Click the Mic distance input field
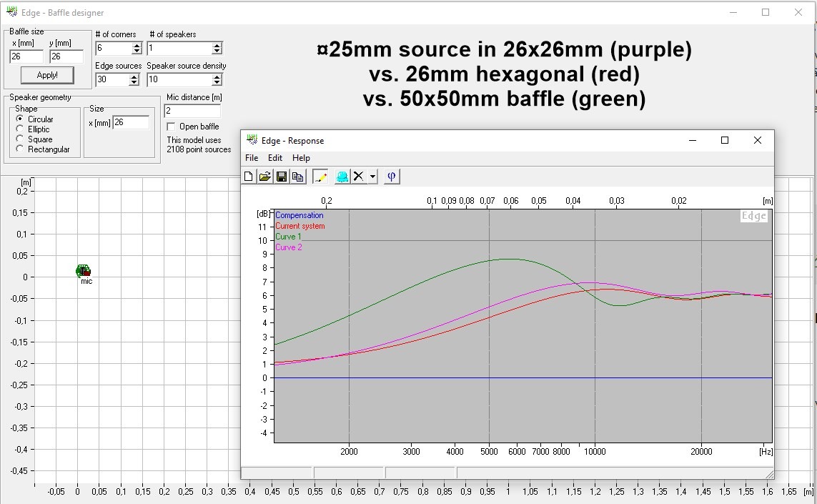817x504 pixels. [192, 111]
